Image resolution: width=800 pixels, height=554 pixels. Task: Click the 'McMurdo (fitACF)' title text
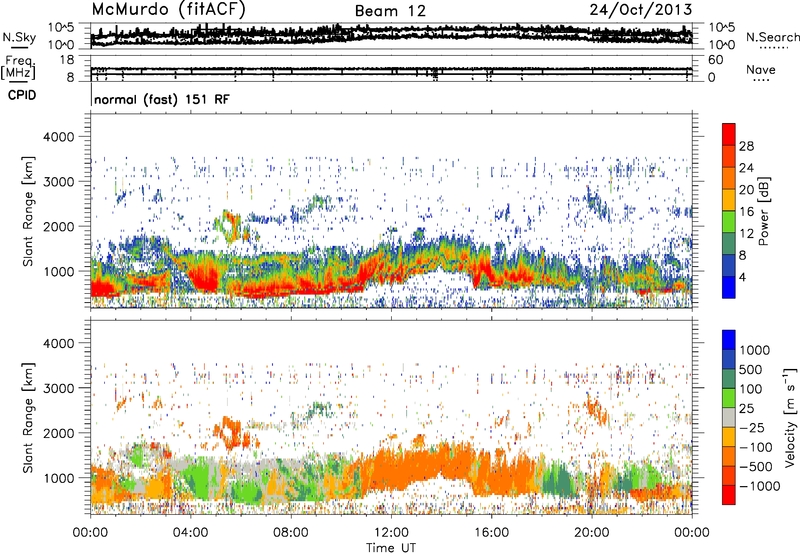coord(168,9)
